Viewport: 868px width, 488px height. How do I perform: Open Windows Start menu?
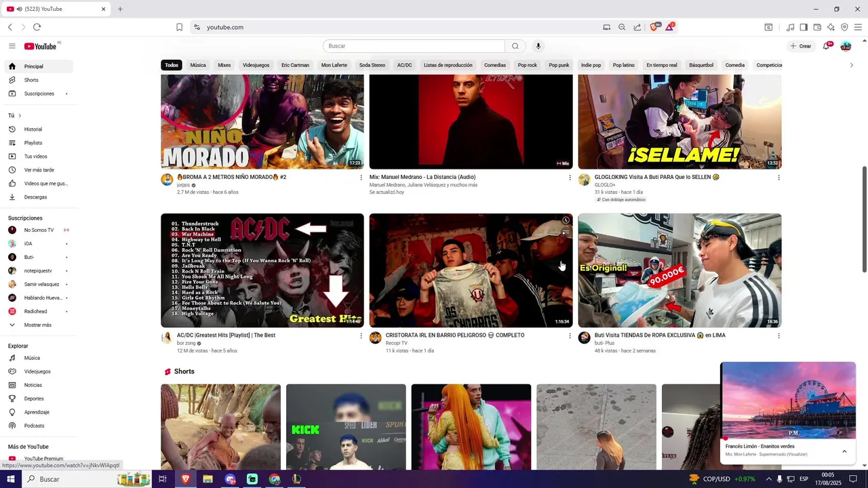pos(11,479)
